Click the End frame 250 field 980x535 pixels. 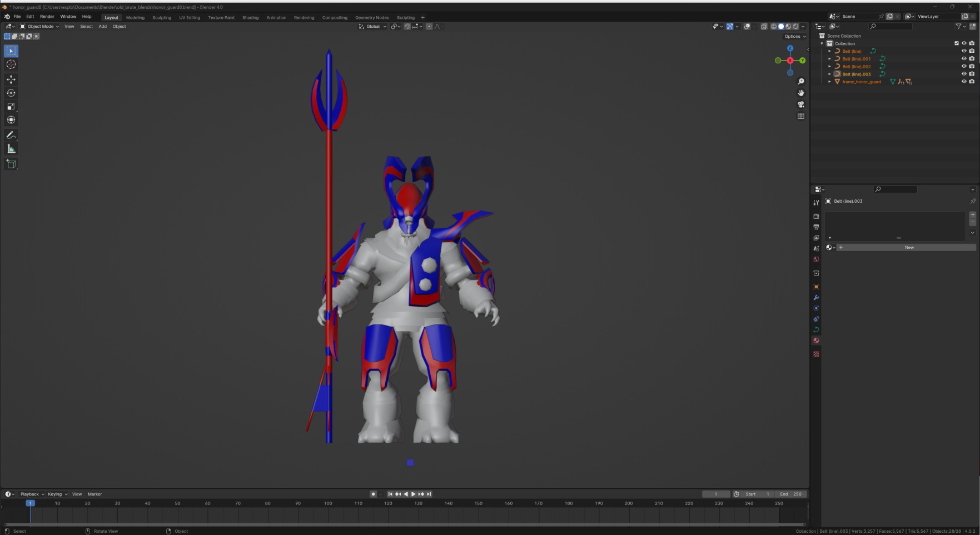[791, 494]
